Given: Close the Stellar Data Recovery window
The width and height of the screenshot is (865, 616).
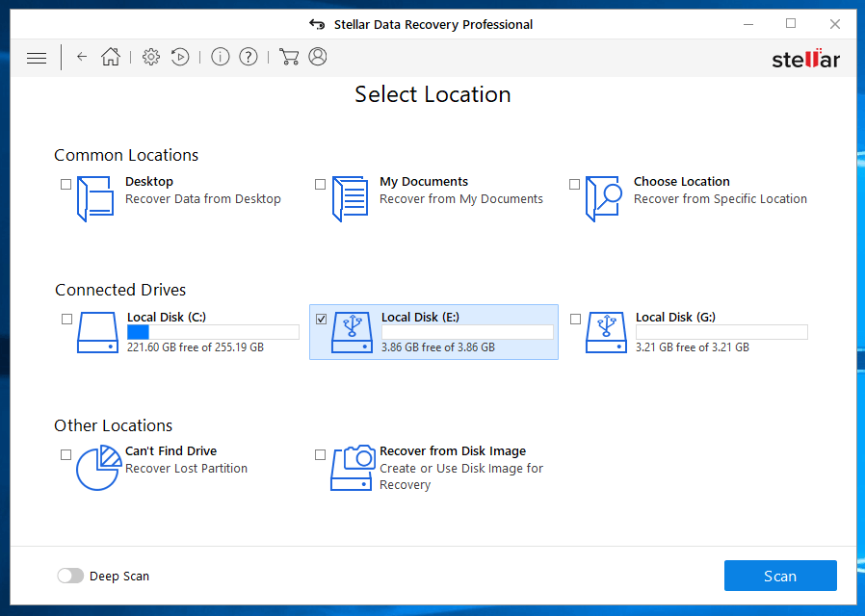Looking at the screenshot, I should coord(835,24).
